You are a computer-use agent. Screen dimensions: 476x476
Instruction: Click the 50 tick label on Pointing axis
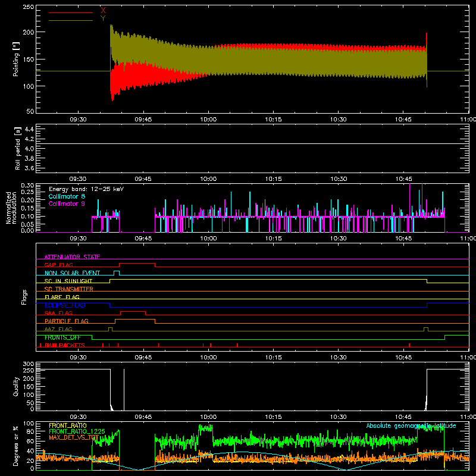[30, 111]
